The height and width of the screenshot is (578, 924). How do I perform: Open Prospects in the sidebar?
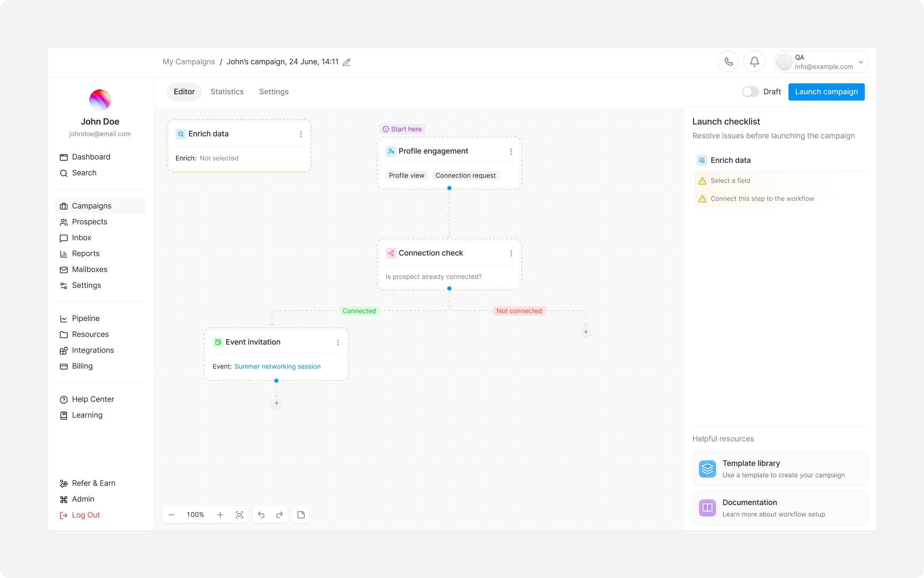pos(100,222)
